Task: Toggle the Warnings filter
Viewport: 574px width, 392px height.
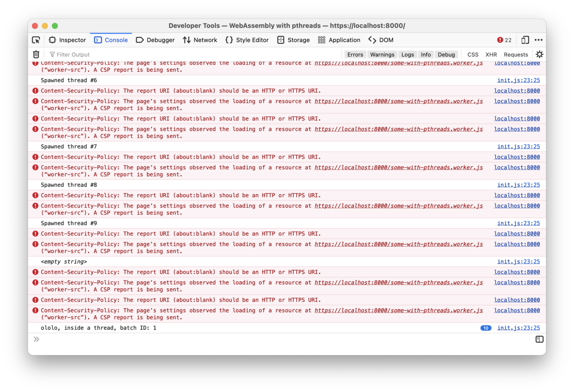Action: point(382,54)
